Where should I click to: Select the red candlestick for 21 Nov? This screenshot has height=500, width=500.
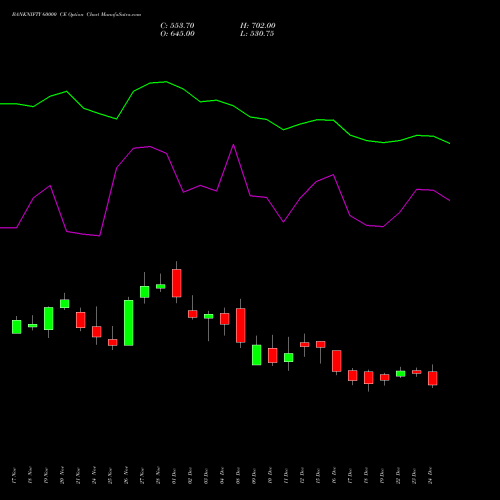(81, 320)
